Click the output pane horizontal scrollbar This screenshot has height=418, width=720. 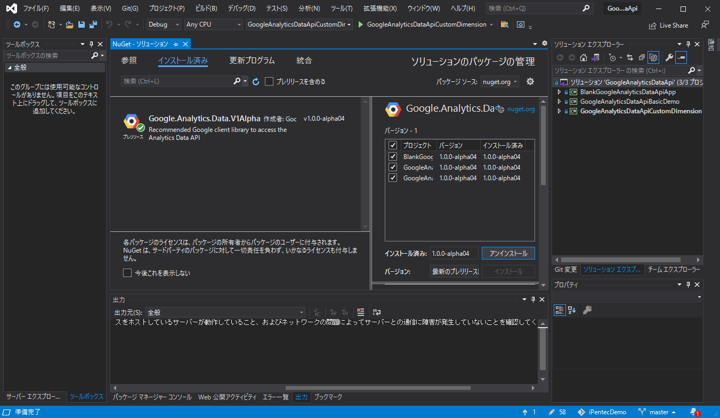click(377, 388)
